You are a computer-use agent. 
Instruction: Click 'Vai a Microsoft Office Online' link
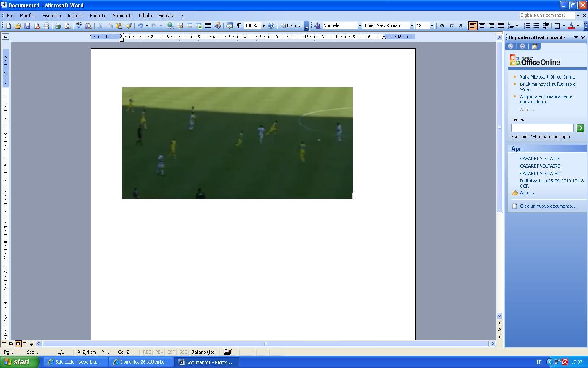(x=547, y=77)
